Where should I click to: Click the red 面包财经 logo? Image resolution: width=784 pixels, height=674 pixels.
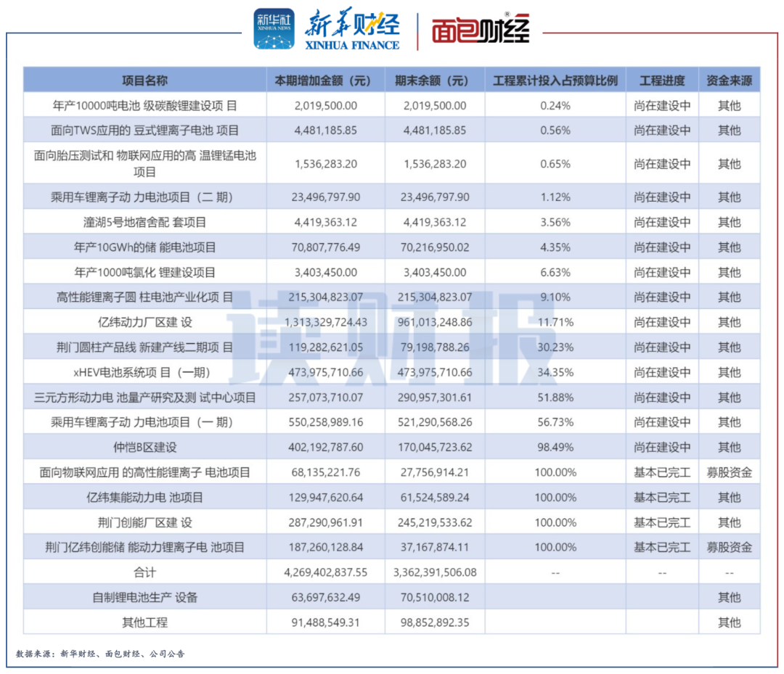pyautogui.click(x=480, y=30)
